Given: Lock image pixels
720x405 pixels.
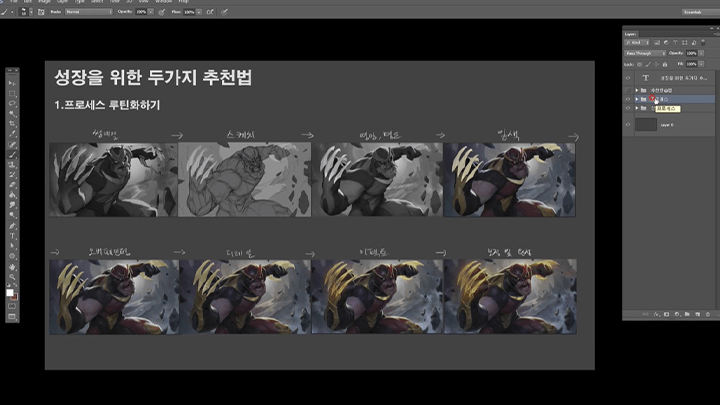Looking at the screenshot, I should coord(648,64).
